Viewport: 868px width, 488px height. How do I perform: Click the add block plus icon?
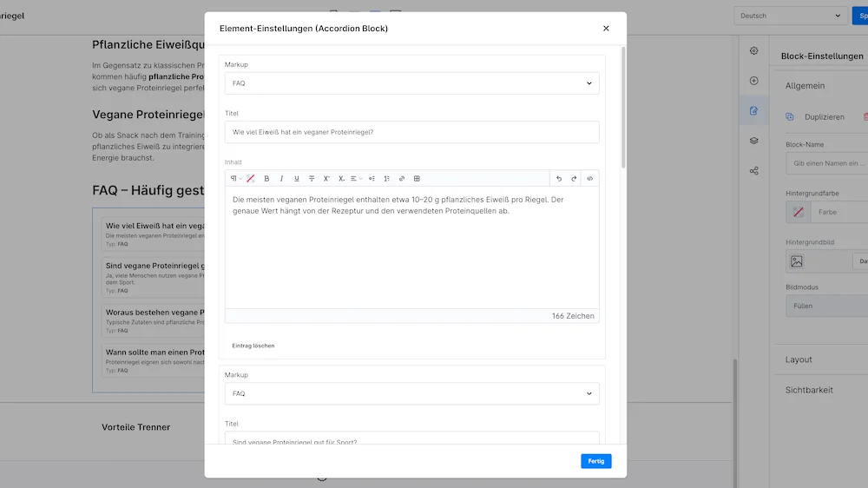(754, 81)
